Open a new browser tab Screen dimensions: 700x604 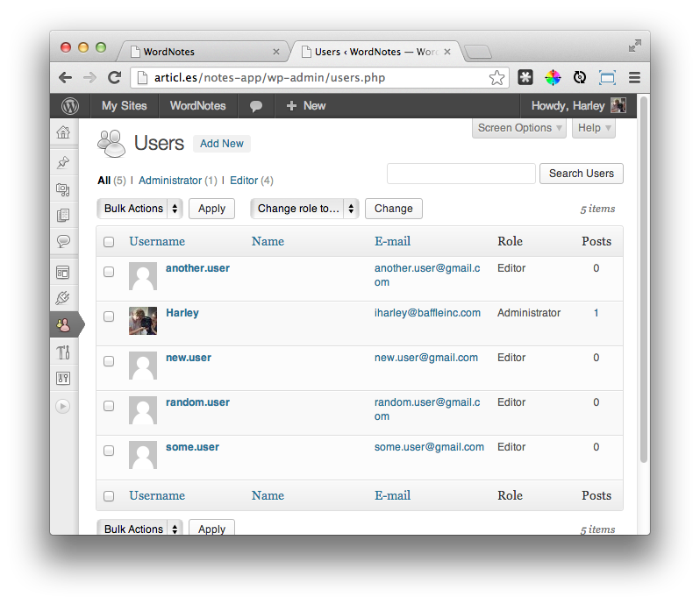(478, 52)
